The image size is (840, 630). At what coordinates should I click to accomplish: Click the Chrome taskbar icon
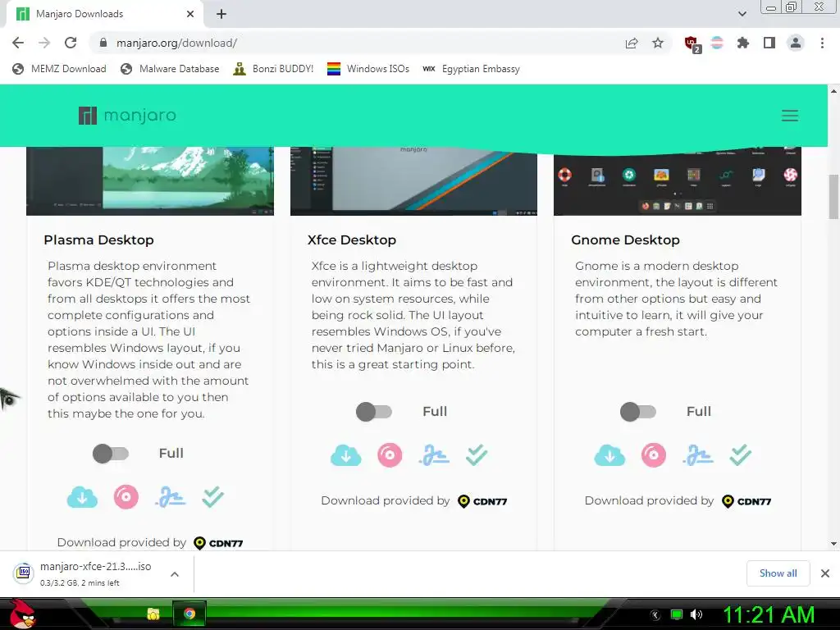[x=189, y=614]
